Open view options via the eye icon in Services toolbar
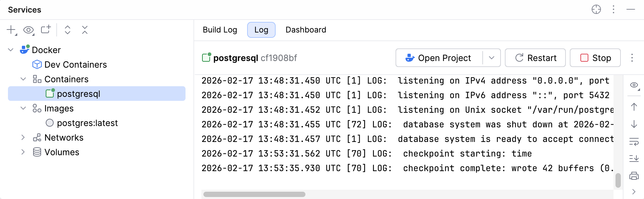 [28, 30]
